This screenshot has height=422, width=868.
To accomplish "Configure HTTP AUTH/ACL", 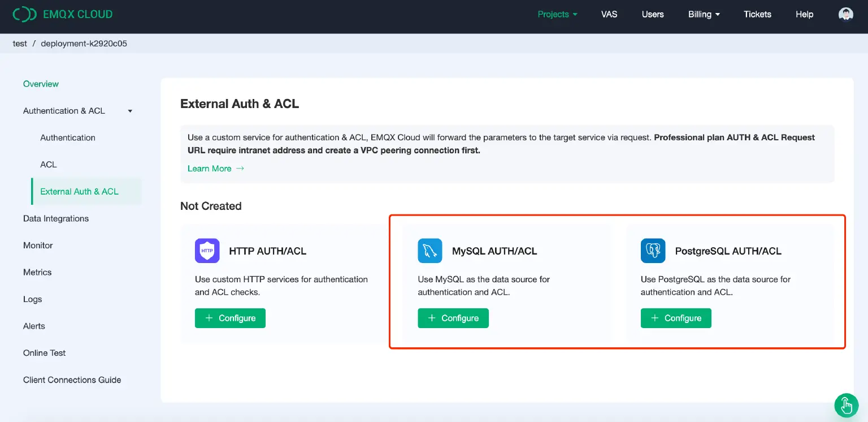I will pyautogui.click(x=230, y=318).
